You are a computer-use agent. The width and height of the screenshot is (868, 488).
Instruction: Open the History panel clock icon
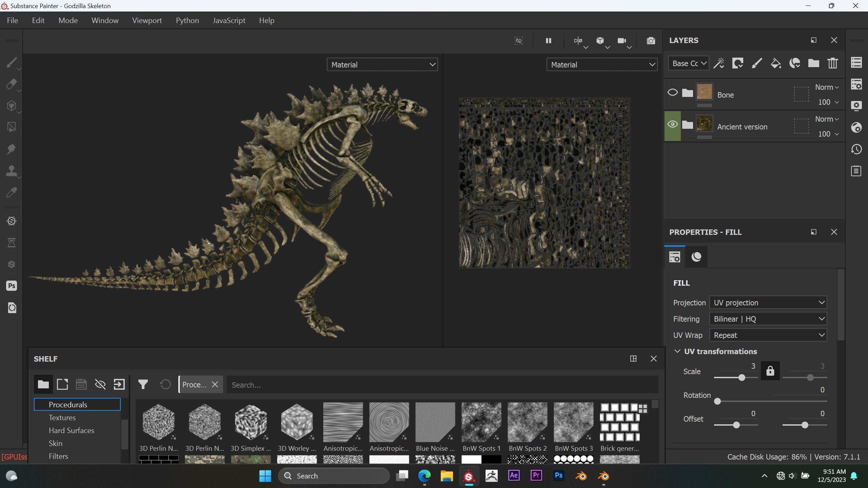click(856, 149)
